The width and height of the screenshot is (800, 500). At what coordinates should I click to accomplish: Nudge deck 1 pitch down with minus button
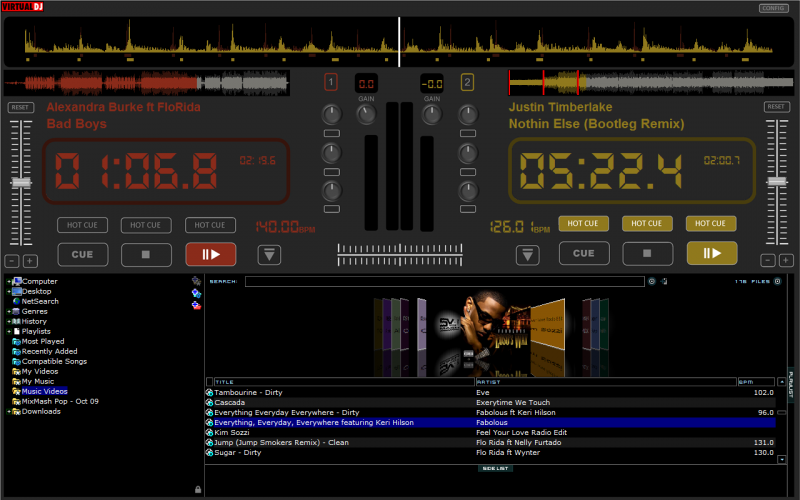point(12,261)
